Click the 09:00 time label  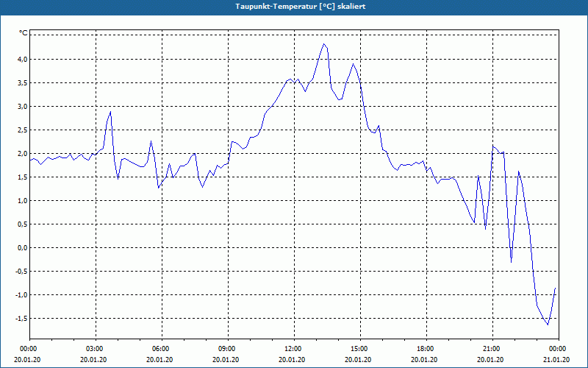click(x=228, y=349)
